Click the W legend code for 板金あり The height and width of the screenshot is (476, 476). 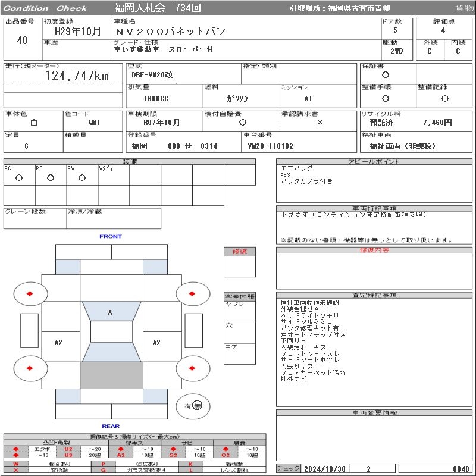click(16, 464)
